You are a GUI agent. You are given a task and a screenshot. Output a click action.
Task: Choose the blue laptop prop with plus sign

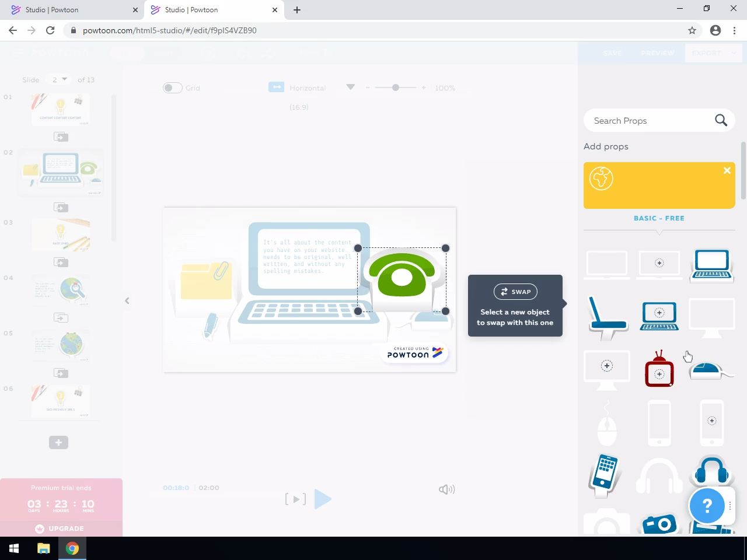coord(659,316)
